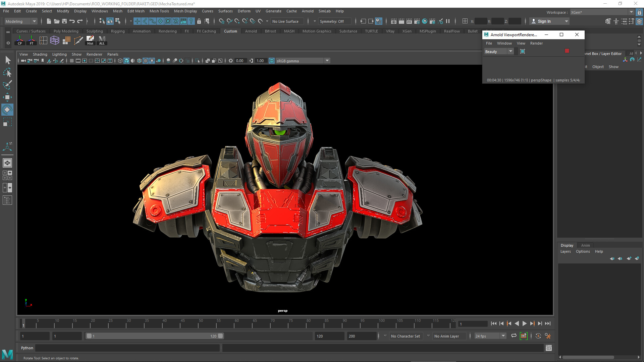Open the sRGB gamma color space dropdown
The image size is (644, 362).
(x=327, y=61)
